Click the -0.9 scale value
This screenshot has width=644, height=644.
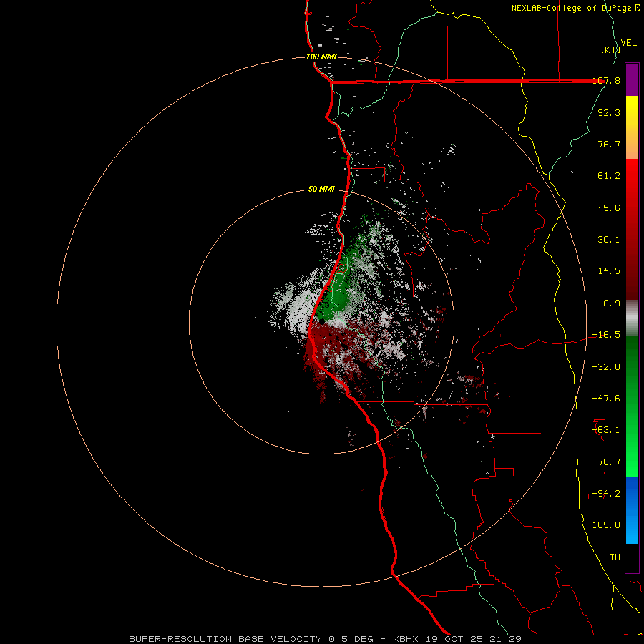click(609, 303)
